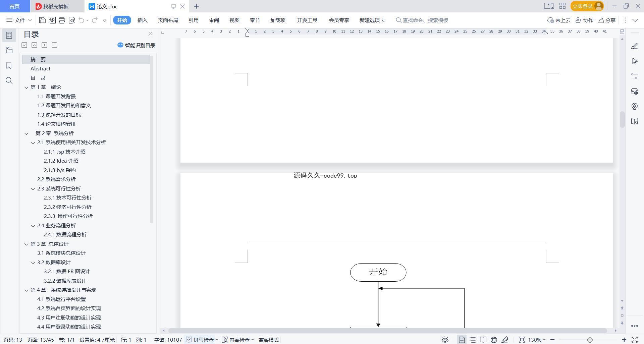Open the outline navigation sidebar icon

click(9, 35)
